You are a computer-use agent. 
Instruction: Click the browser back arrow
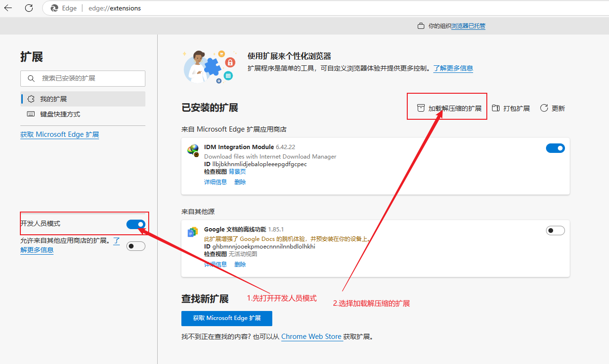(x=8, y=8)
